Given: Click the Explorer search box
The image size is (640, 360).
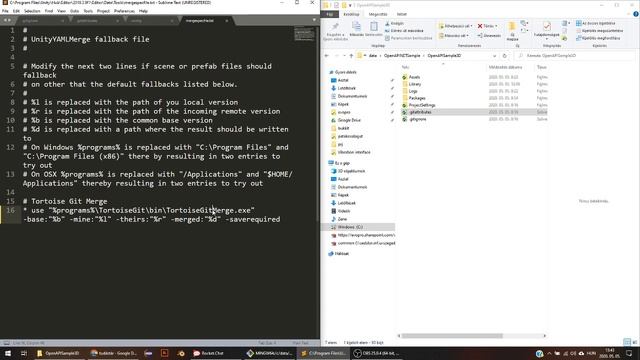Looking at the screenshot, I should coord(576,56).
